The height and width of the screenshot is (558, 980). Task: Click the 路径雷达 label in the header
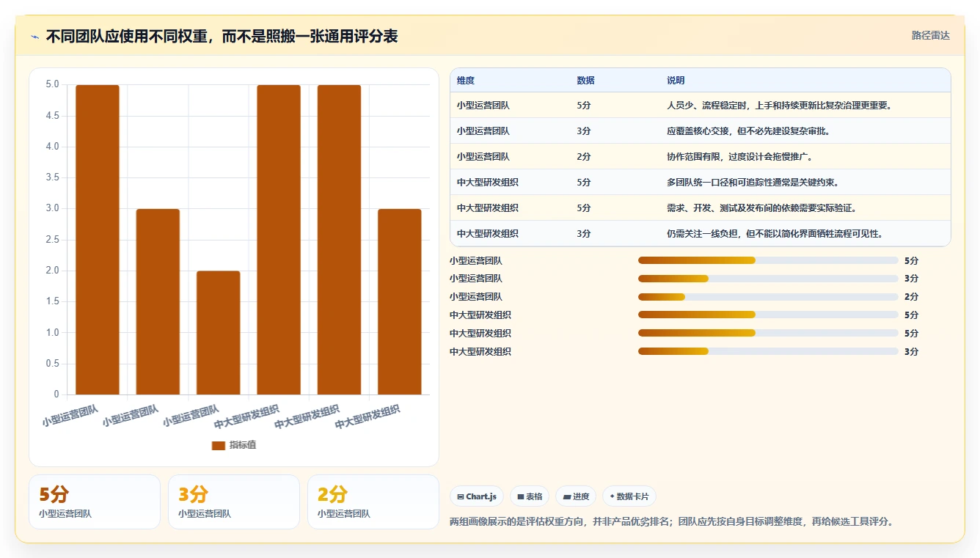point(930,35)
